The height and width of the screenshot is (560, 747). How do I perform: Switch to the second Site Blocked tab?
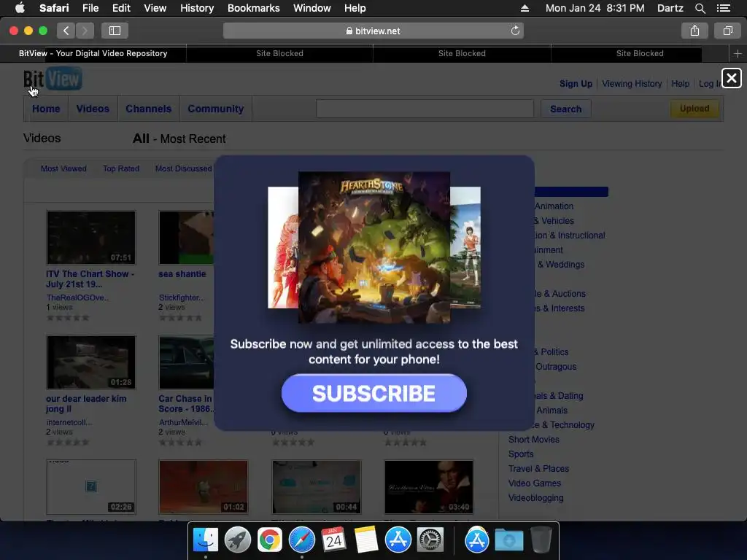coord(462,53)
